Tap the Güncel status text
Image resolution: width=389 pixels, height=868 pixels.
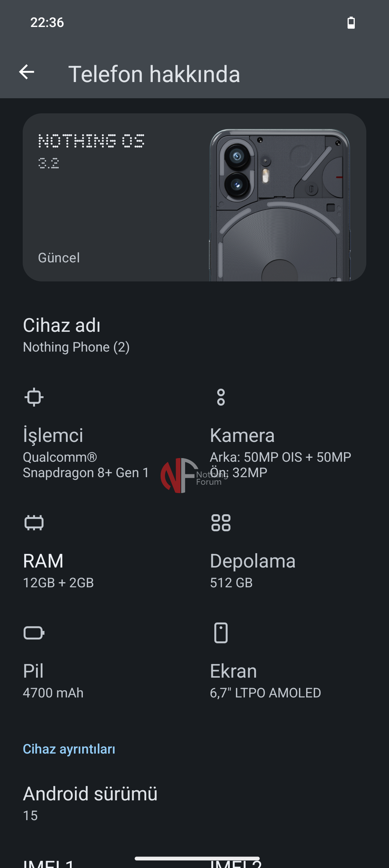[x=59, y=258]
